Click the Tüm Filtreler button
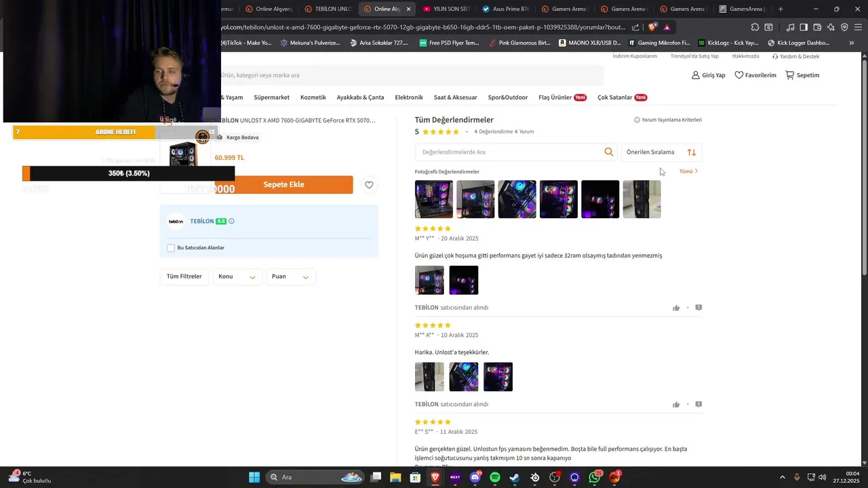Image resolution: width=868 pixels, height=488 pixels. click(184, 277)
